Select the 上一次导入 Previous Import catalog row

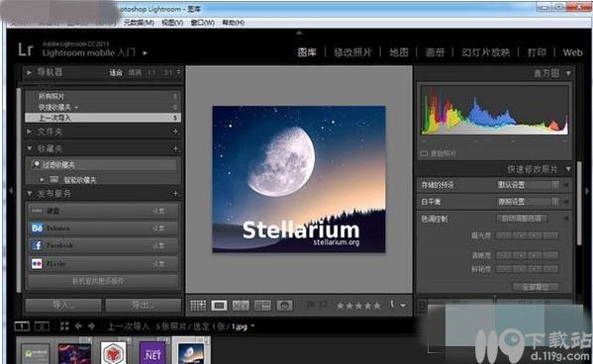pos(103,118)
